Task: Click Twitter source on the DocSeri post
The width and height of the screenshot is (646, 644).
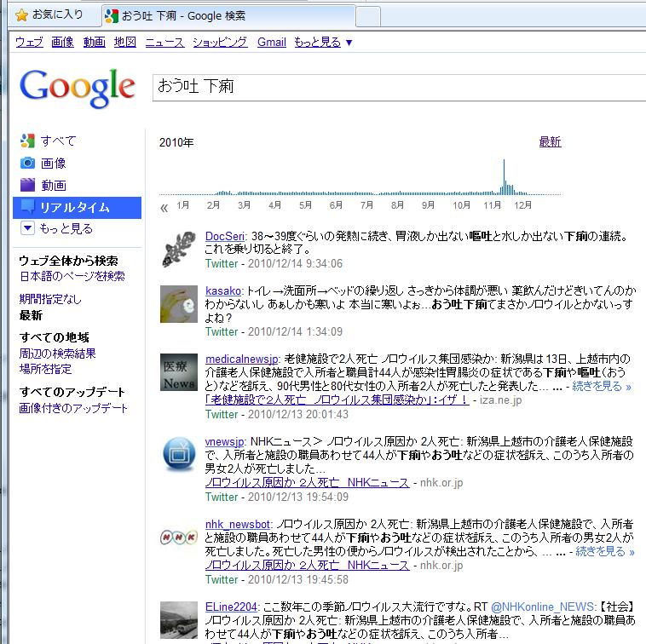Action: (x=222, y=263)
